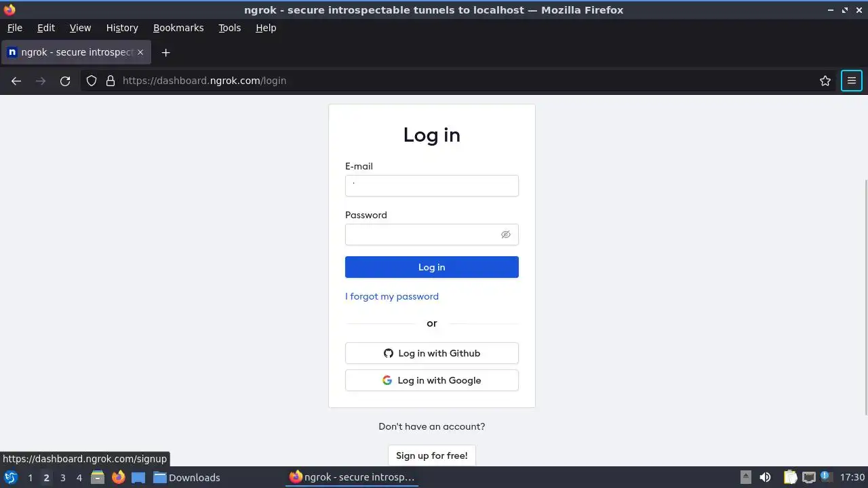Viewport: 868px width, 488px height.
Task: Switch to workspace 4
Action: click(x=79, y=478)
